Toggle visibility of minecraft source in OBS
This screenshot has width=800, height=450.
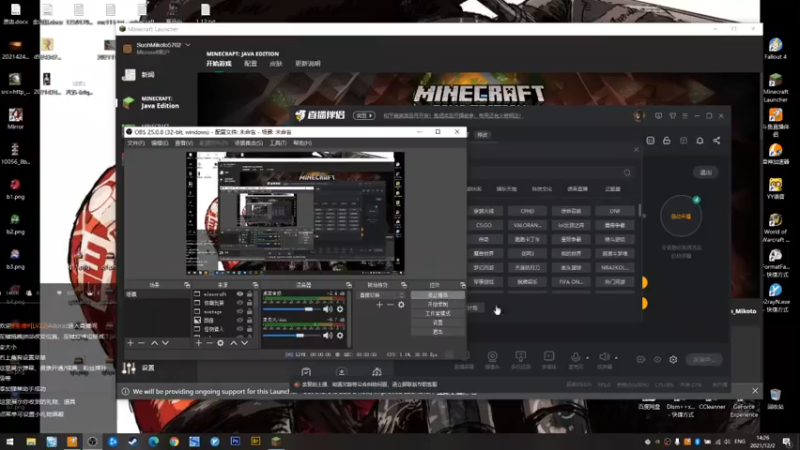tap(240, 294)
